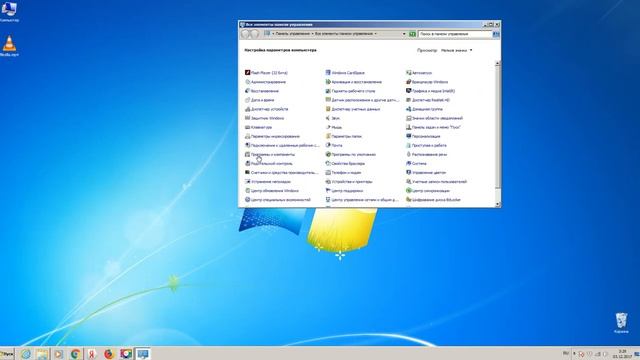Open the Дата и время icon
The width and height of the screenshot is (640, 360).
pyautogui.click(x=247, y=100)
